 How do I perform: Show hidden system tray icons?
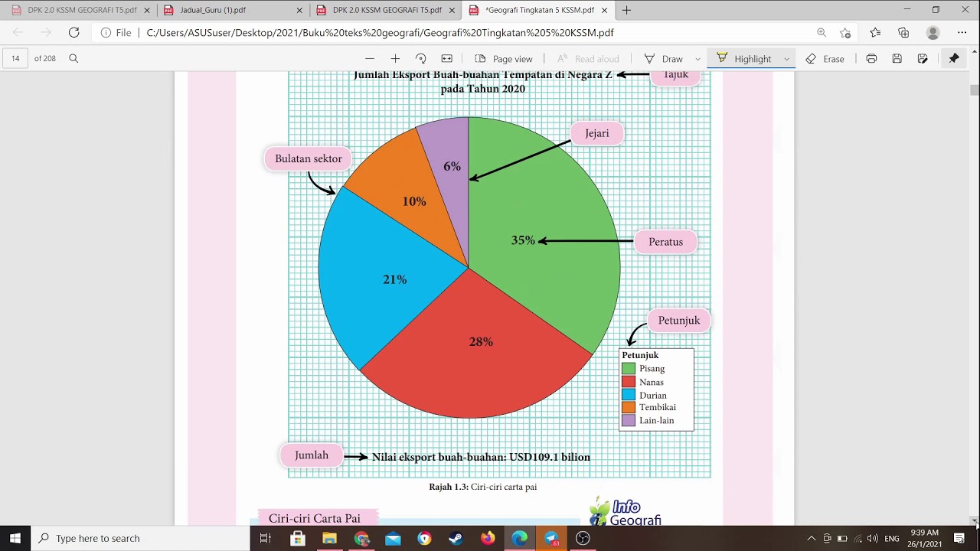tap(812, 538)
